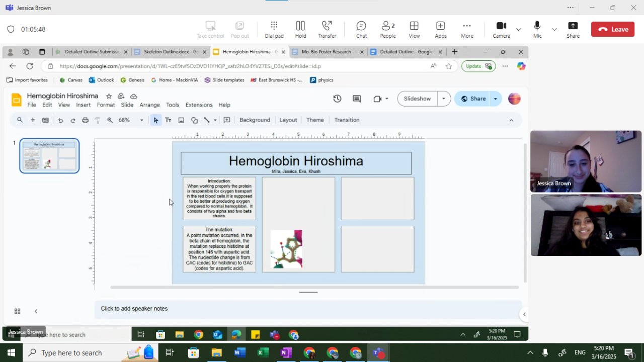Click the Undo arrow in toolbar
This screenshot has width=644, height=362.
pos(60,120)
